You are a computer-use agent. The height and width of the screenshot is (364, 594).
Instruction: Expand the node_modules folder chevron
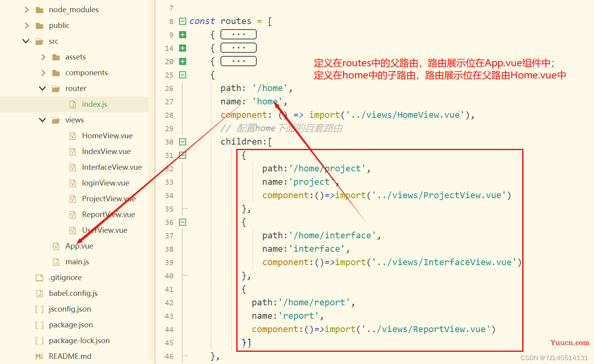[x=26, y=10]
